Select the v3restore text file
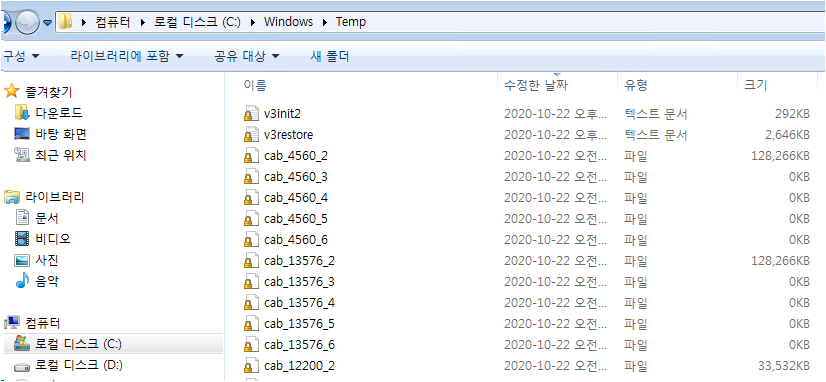The width and height of the screenshot is (826, 382). [289, 134]
